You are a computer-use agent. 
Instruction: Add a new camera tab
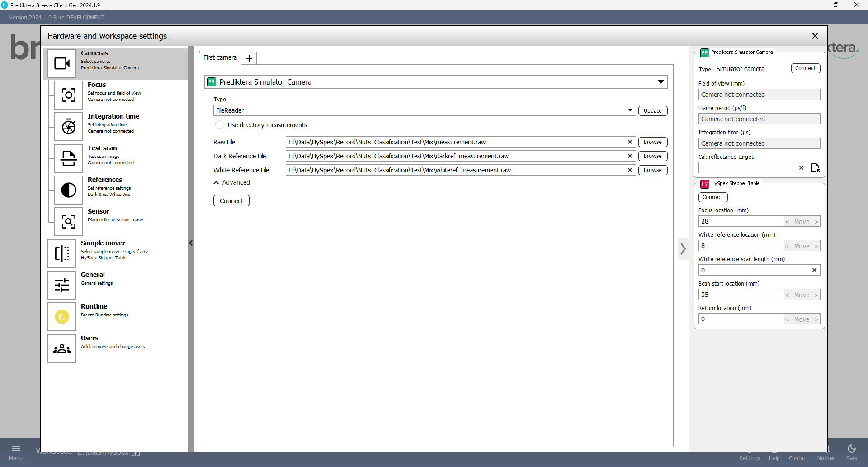[x=249, y=58]
